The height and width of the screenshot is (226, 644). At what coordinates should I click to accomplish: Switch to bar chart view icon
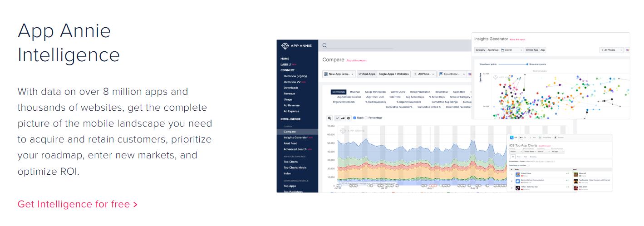(343, 118)
